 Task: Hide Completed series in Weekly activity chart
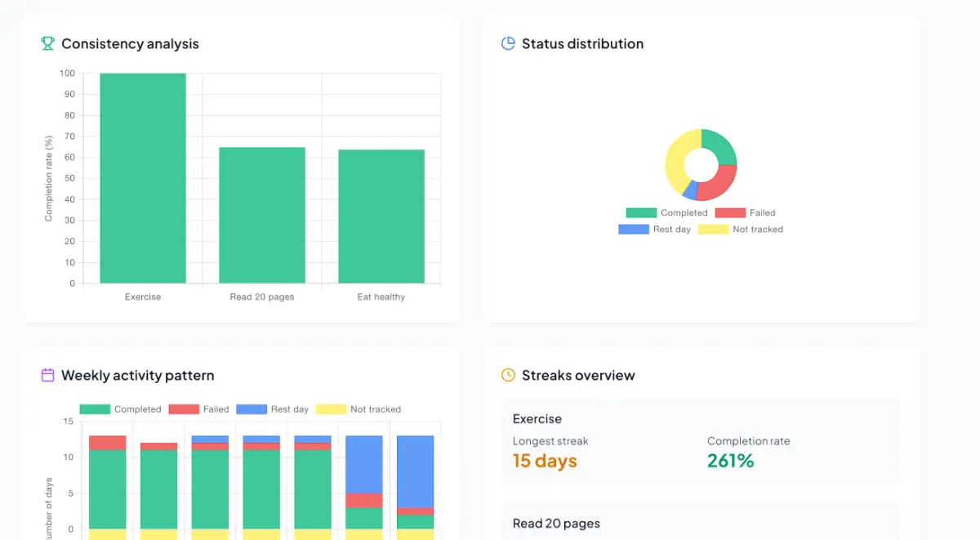point(120,409)
